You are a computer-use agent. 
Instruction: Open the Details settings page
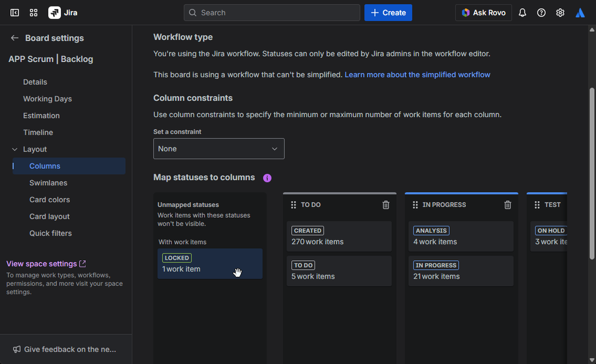35,82
